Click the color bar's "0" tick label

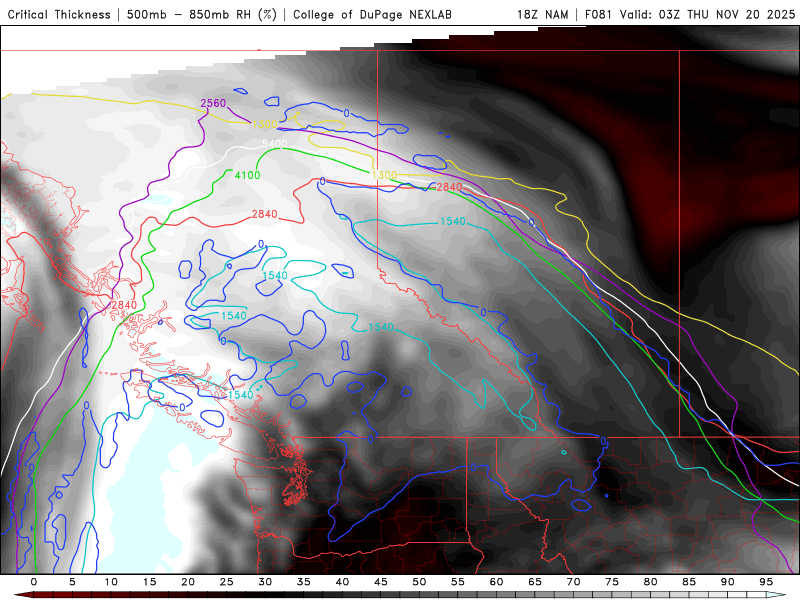34,582
